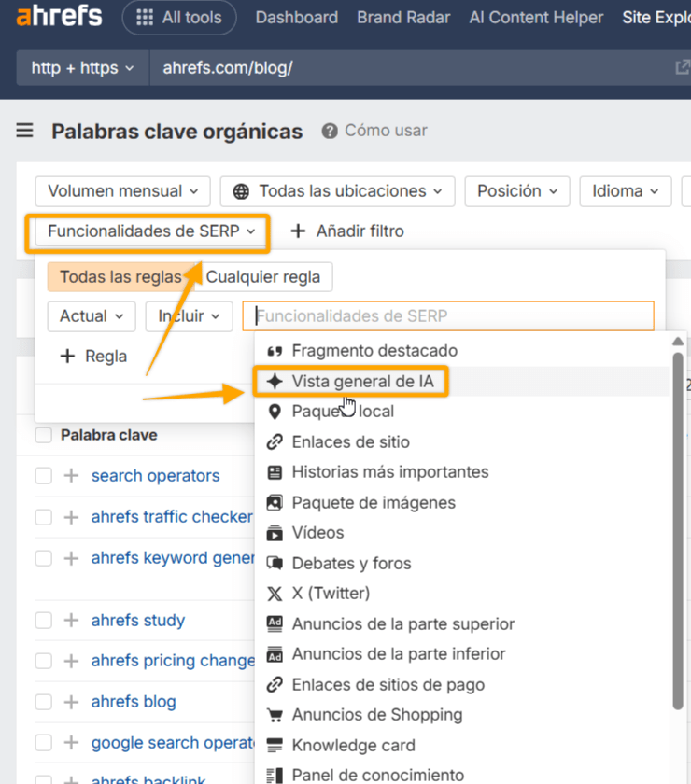The height and width of the screenshot is (784, 691).
Task: Open the Dashboard menu item
Action: [x=296, y=17]
